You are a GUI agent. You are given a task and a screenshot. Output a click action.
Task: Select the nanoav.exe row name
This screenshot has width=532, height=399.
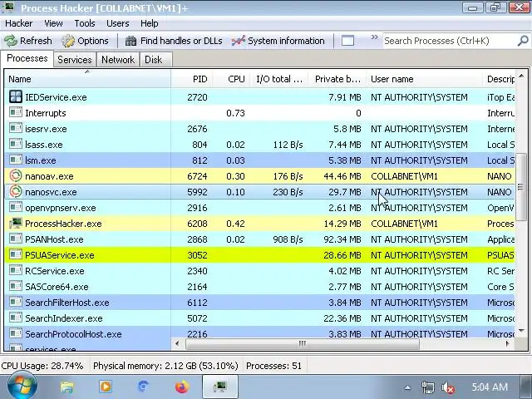[49, 176]
